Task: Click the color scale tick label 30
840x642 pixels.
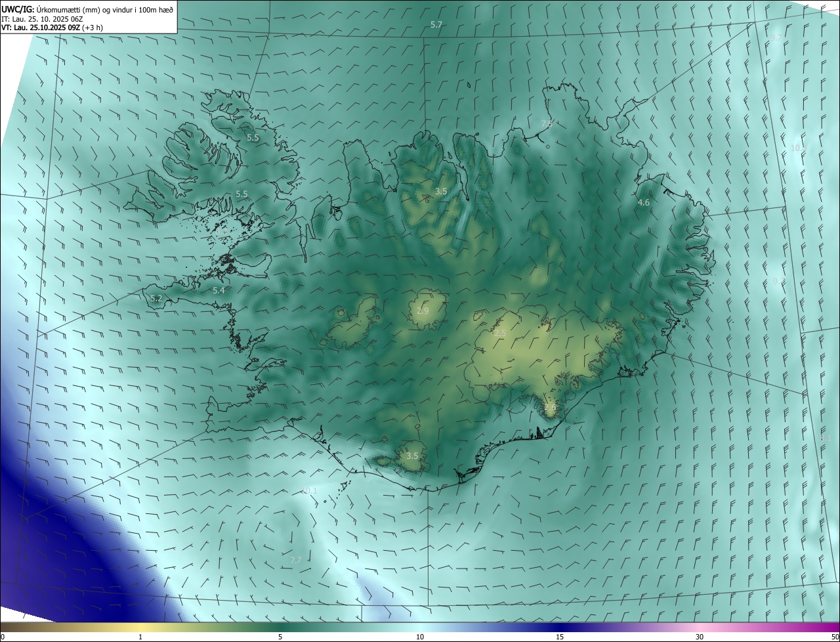Action: point(700,637)
